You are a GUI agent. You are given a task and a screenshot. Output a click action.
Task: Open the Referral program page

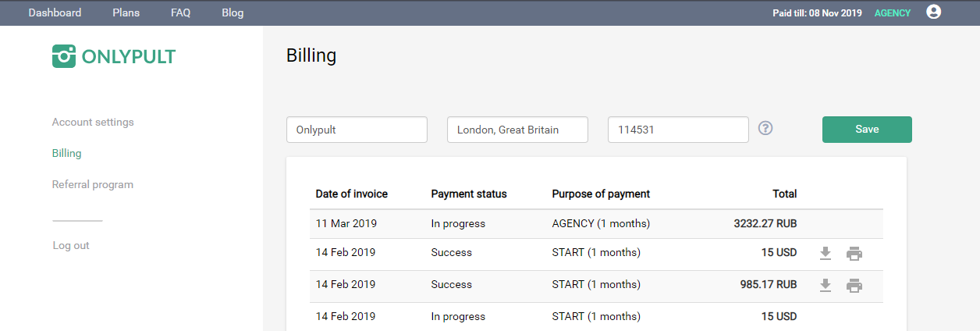coord(93,184)
